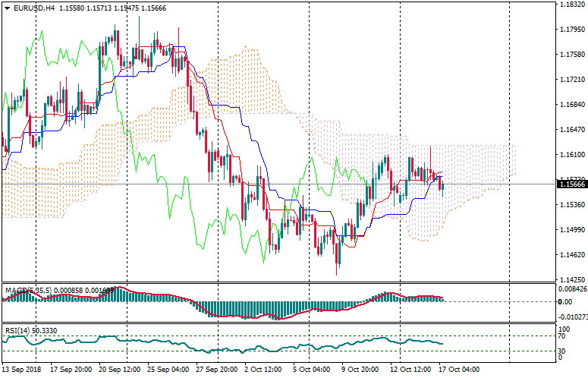
Task: Click the 12 Oct 12:00 time label
Action: (410, 370)
